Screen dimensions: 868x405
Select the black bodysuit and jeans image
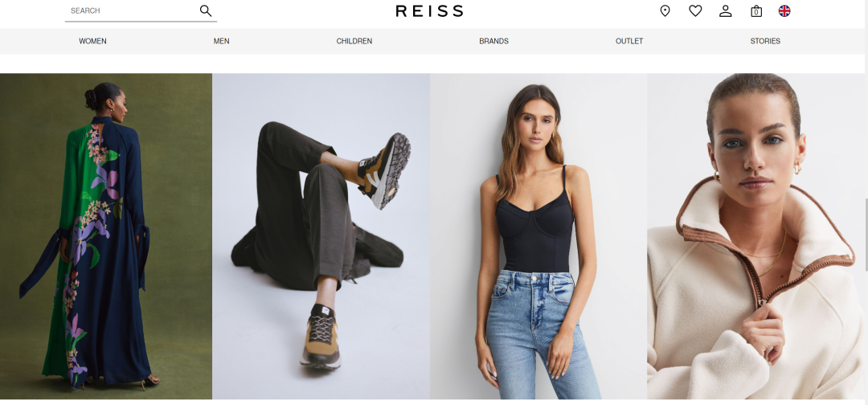(538, 236)
